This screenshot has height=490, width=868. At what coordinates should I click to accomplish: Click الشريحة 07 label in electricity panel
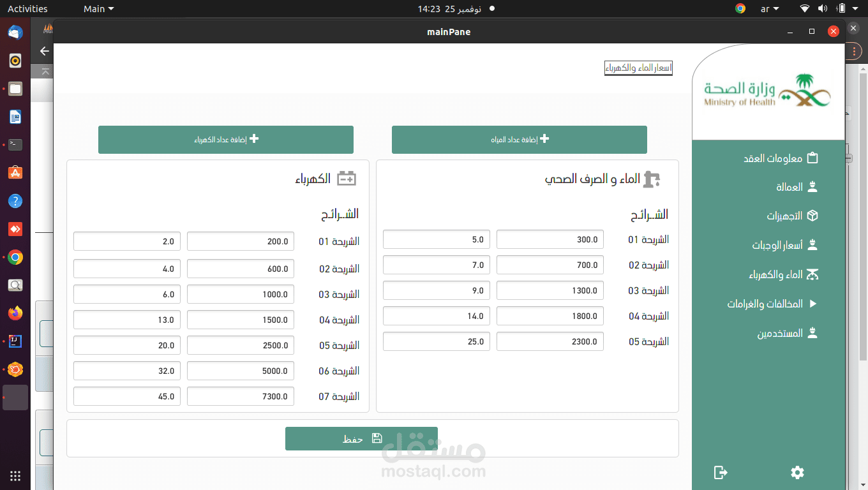(340, 397)
